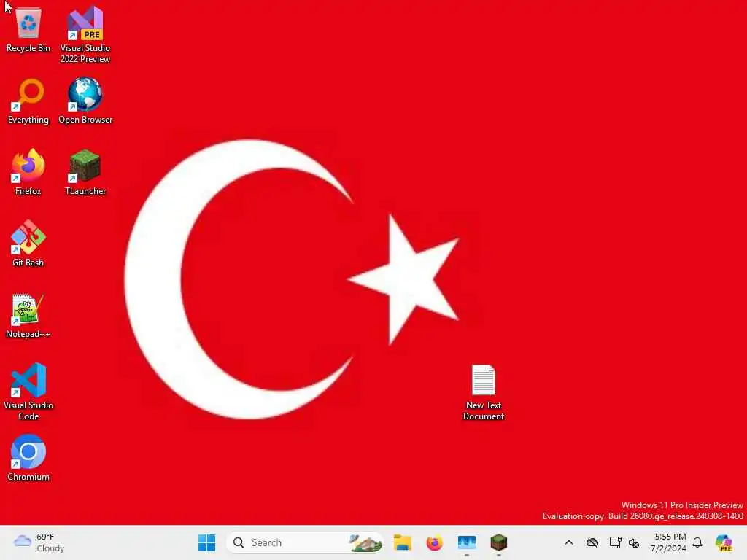The image size is (747, 560).
Task: Switch to the TLauncher taskbar icon
Action: coord(499,542)
